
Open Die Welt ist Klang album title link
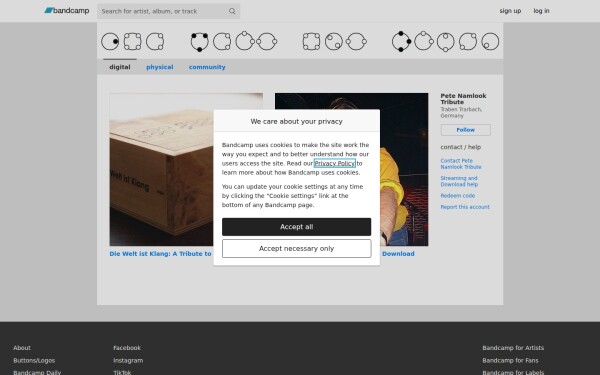160,254
